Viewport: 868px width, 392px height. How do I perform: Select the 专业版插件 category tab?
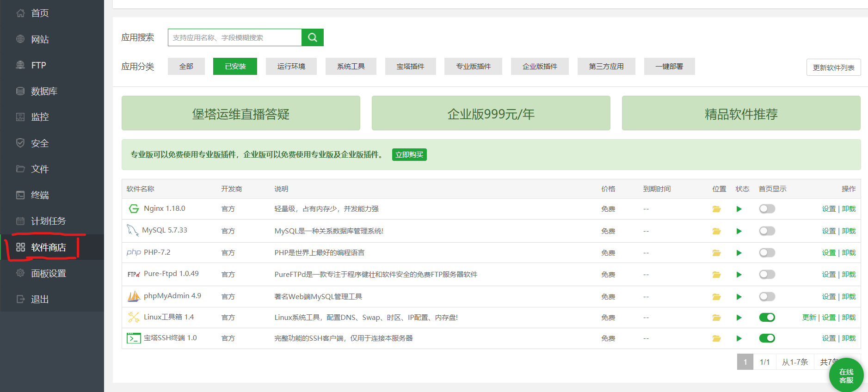click(473, 67)
